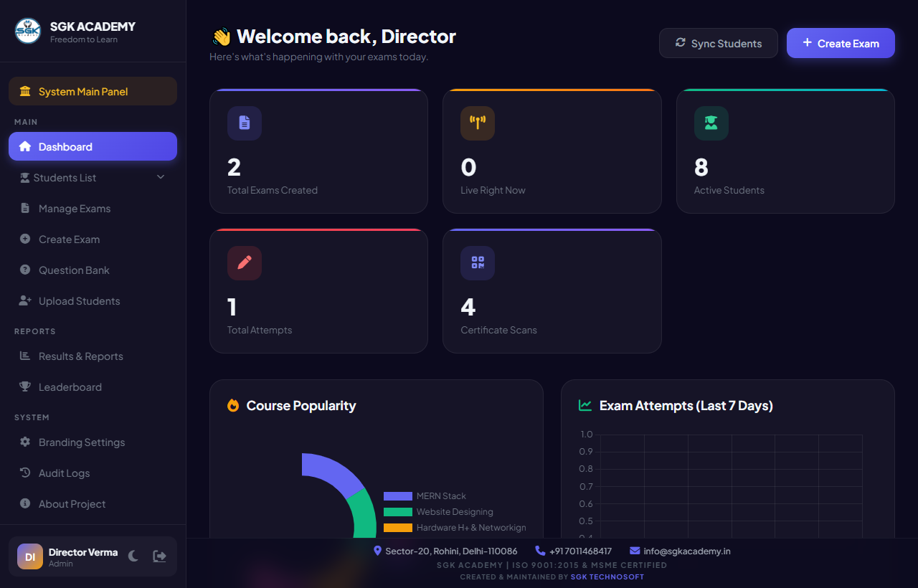Open the SGK TECHNOSOFT link
Screen dimensions: 918x588
[x=607, y=577]
